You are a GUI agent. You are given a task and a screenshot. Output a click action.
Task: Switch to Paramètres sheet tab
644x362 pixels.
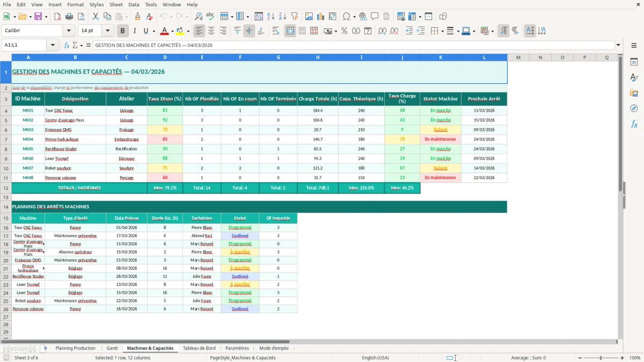tap(237, 348)
